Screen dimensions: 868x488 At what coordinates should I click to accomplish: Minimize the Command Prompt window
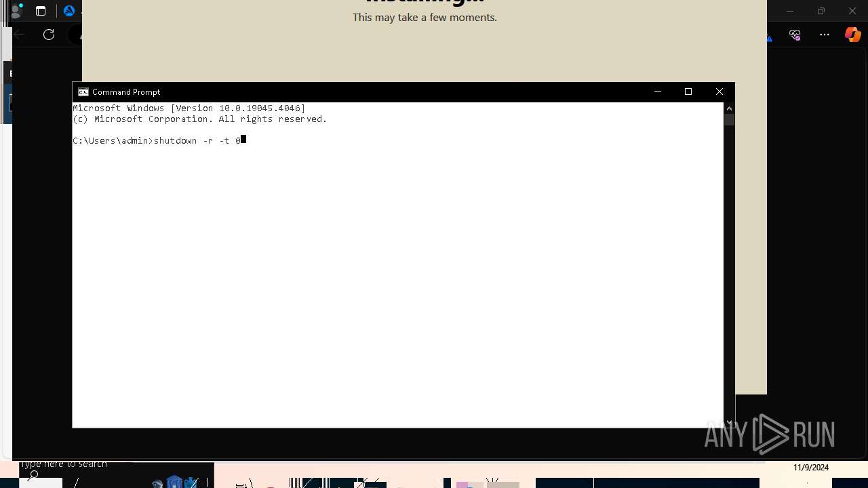tap(657, 91)
